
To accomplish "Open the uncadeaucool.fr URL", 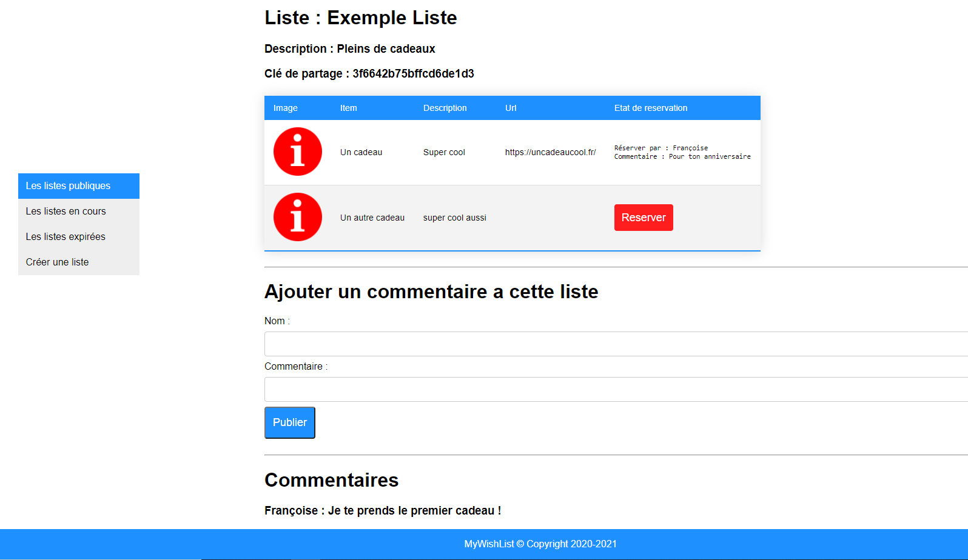I will (550, 152).
